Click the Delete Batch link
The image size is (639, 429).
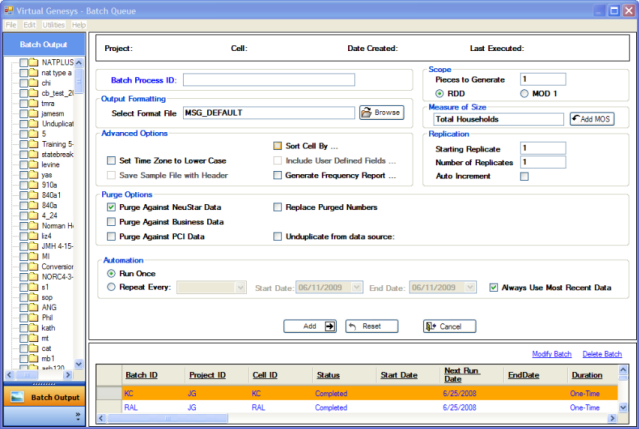click(x=601, y=354)
